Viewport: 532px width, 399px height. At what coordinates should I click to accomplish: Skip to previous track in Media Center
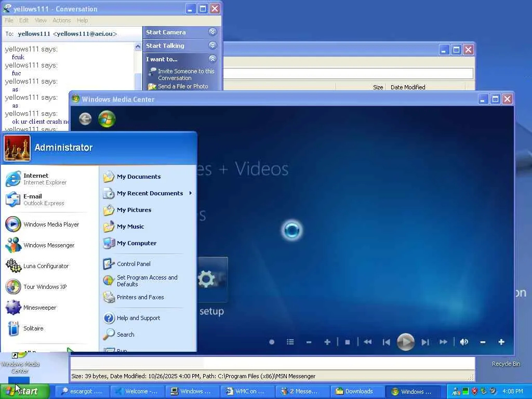(x=386, y=342)
